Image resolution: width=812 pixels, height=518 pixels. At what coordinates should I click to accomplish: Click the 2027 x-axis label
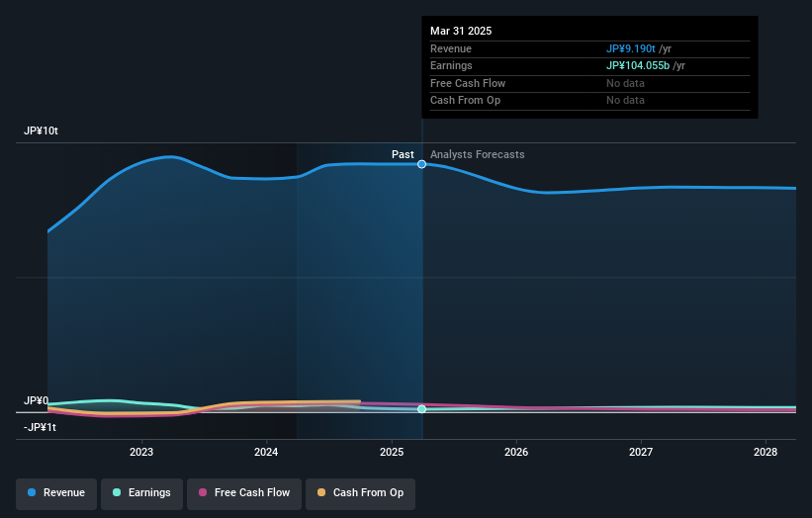tap(641, 452)
